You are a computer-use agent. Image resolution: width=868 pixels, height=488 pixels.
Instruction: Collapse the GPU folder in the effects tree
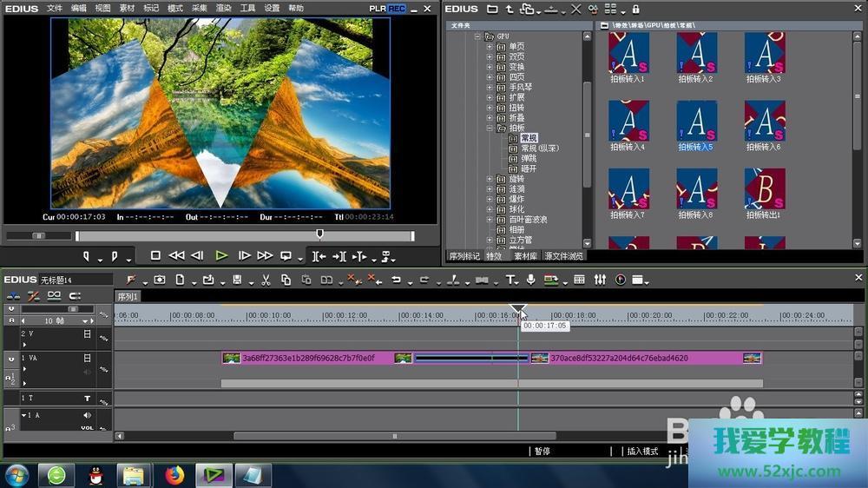(477, 36)
